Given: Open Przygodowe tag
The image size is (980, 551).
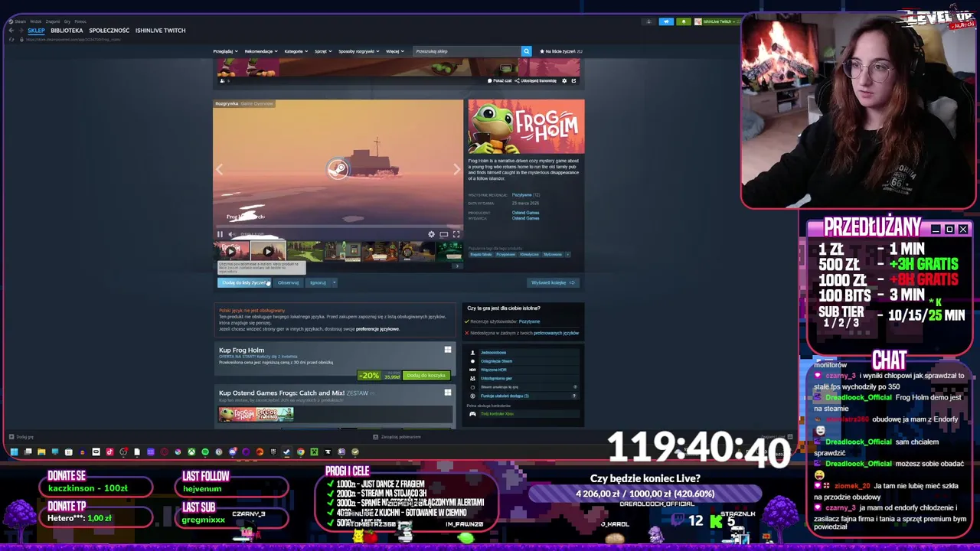Looking at the screenshot, I should point(505,254).
